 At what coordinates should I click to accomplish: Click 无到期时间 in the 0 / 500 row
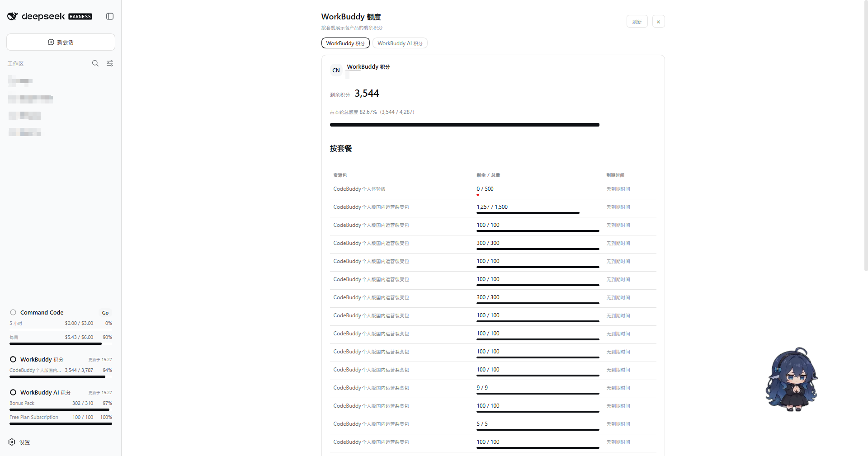618,189
